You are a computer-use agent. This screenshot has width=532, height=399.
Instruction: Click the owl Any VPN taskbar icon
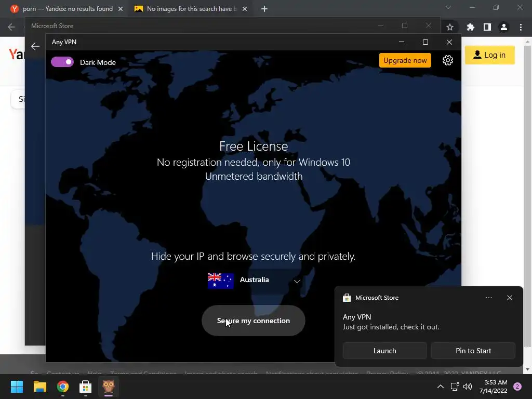pyautogui.click(x=109, y=387)
